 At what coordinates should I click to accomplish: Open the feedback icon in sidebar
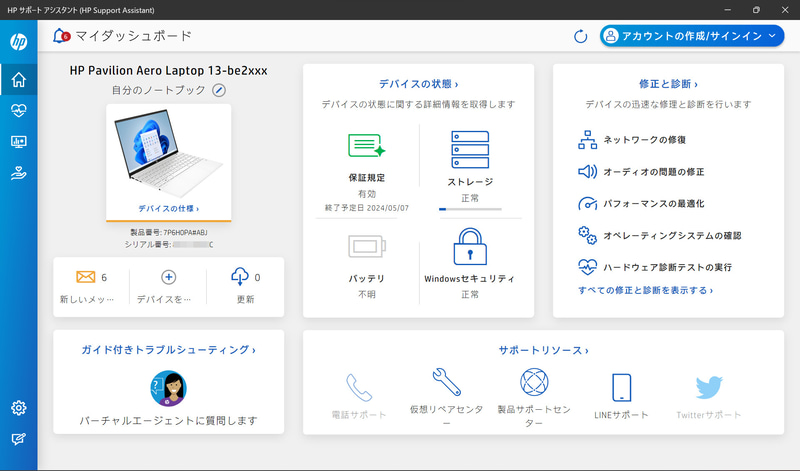click(19, 439)
